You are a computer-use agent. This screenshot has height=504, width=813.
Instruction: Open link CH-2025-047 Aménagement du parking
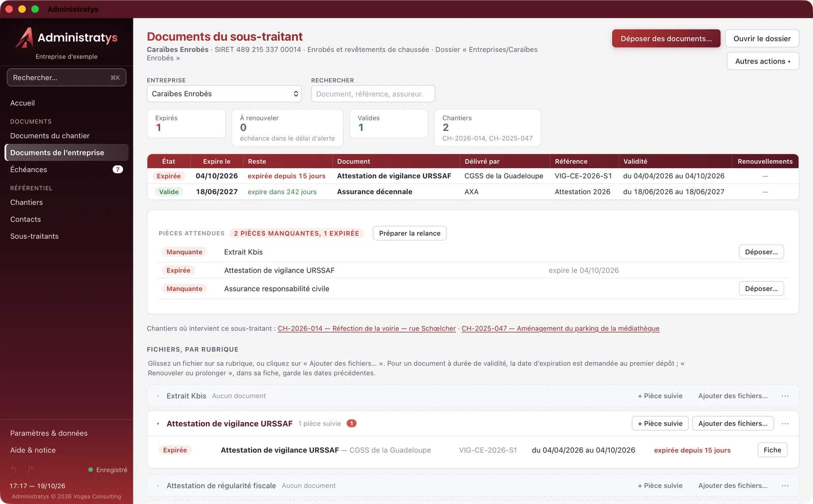pos(560,329)
